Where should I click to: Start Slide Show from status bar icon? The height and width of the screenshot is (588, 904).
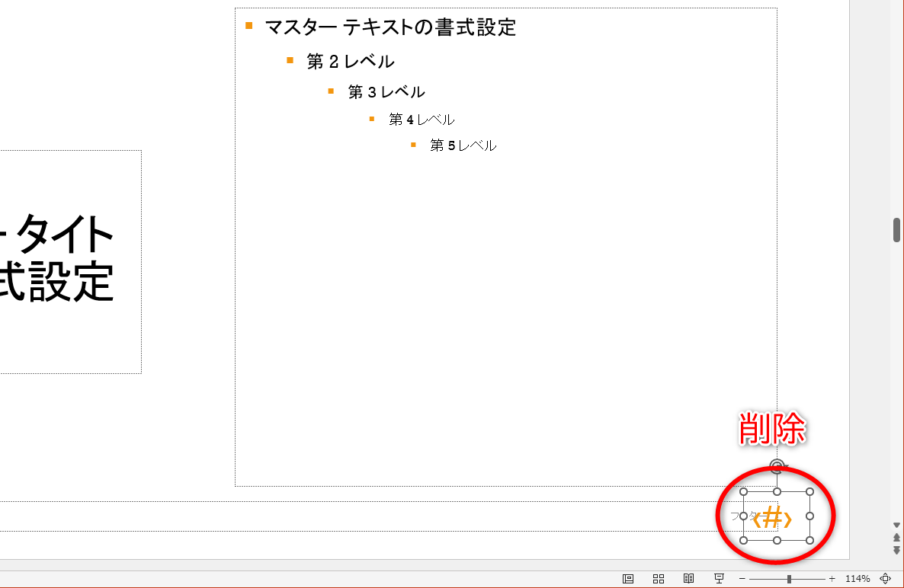[719, 579]
